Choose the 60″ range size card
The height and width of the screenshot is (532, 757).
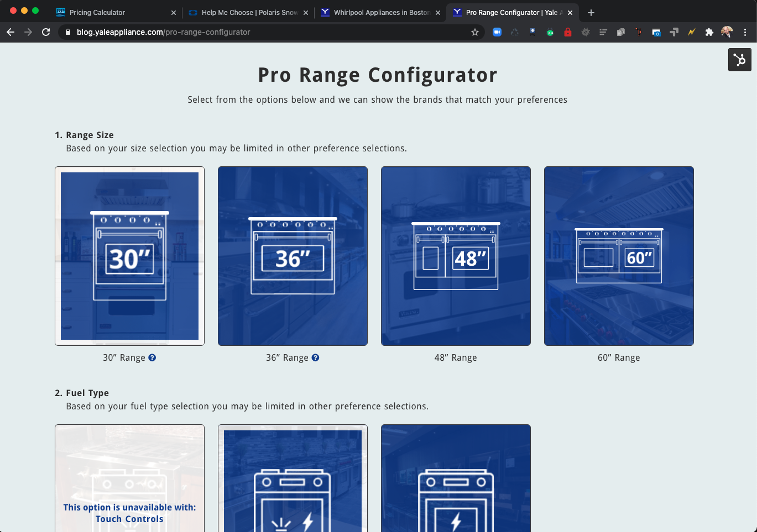pos(619,256)
